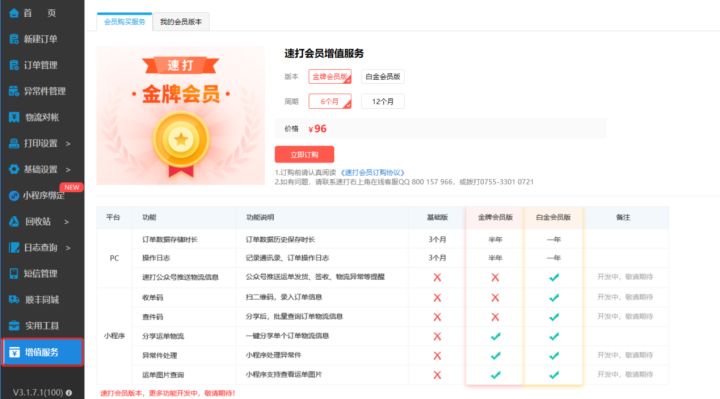Click platinum checkmark in 异常件处理 row
This screenshot has height=399, width=720.
pos(554,355)
